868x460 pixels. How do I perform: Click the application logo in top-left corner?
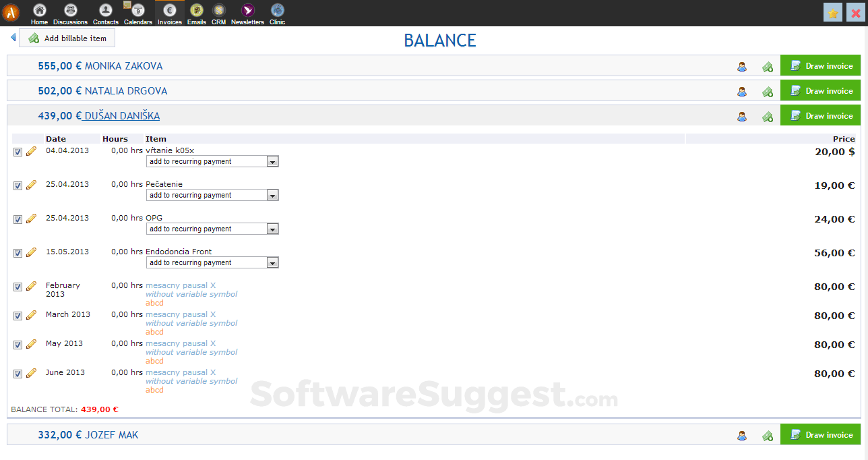[11, 13]
